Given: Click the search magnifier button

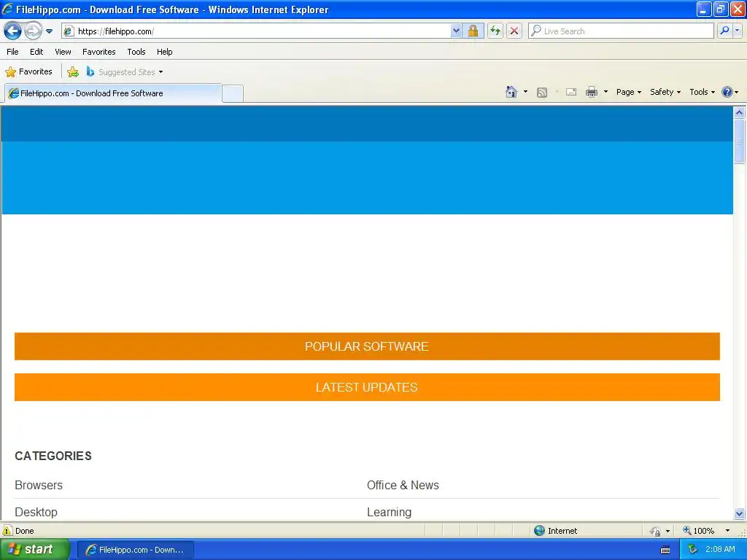Looking at the screenshot, I should pyautogui.click(x=724, y=31).
